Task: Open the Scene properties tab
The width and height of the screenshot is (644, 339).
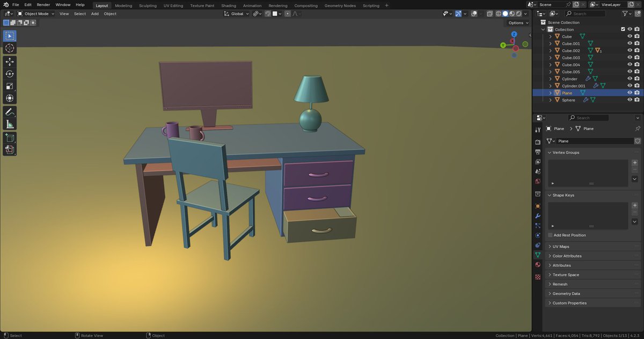Action: point(538,171)
